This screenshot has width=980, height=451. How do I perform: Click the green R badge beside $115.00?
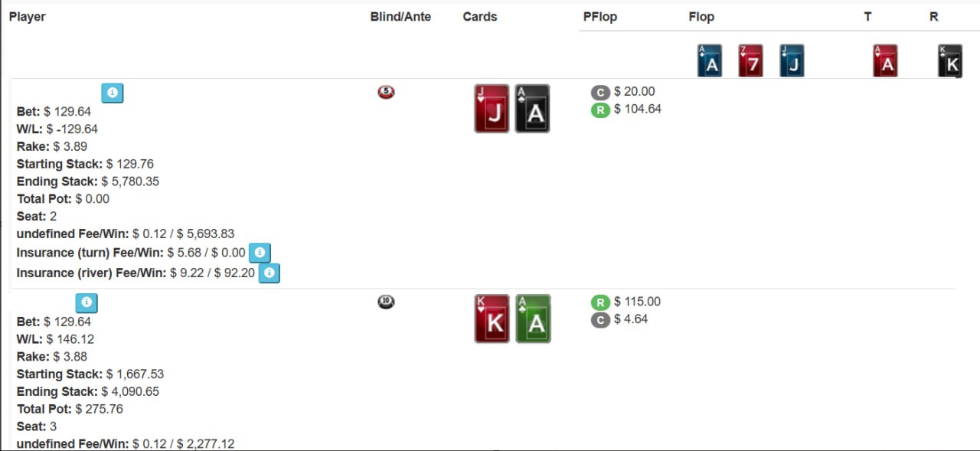pyautogui.click(x=600, y=302)
